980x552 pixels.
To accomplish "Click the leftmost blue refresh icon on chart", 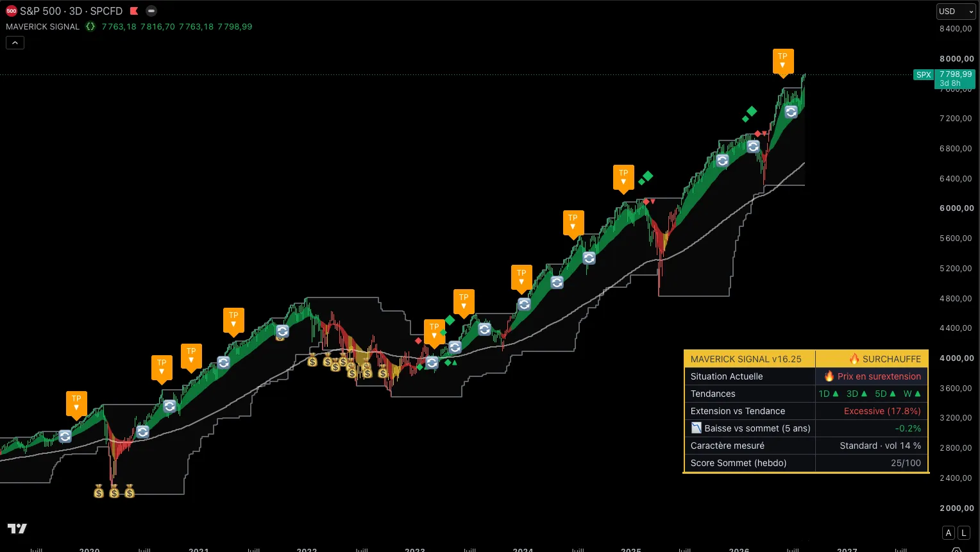I will 65,436.
